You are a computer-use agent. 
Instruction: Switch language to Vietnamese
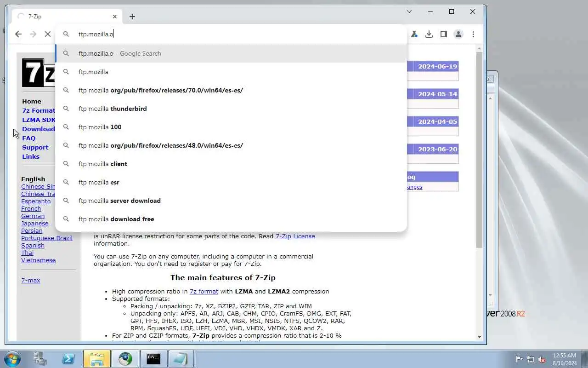click(38, 260)
